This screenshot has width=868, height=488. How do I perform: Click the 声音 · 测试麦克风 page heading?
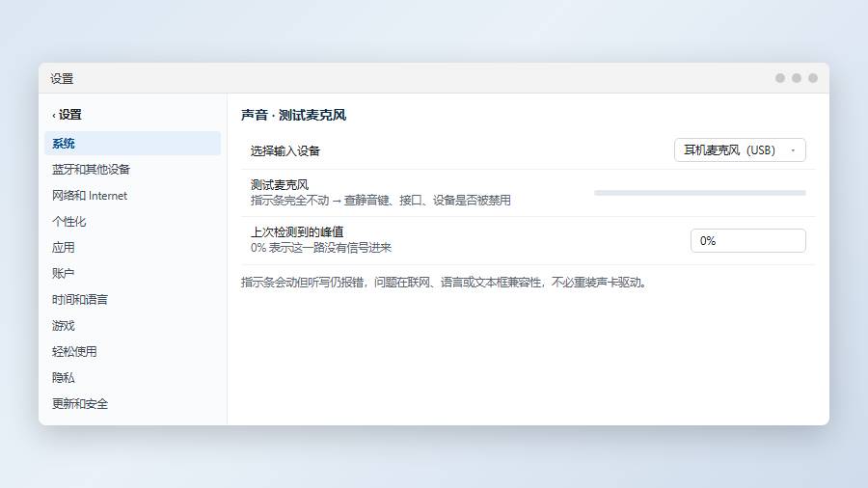293,115
